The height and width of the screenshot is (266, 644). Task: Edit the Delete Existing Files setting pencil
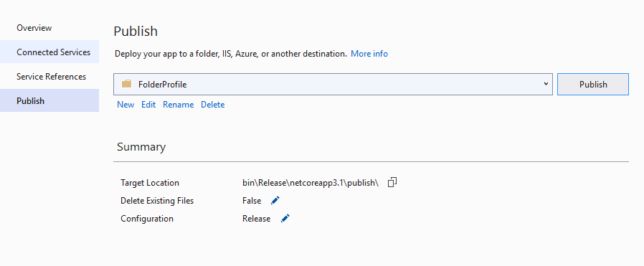coord(275,201)
